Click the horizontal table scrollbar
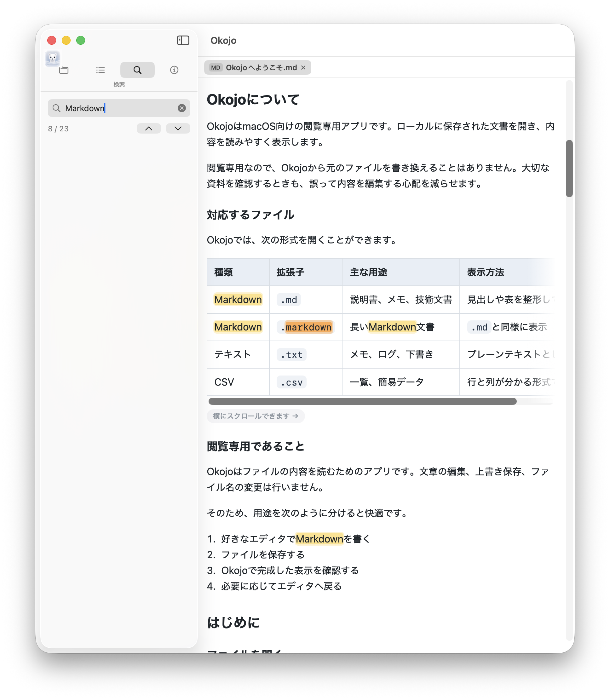This screenshot has width=610, height=700. coord(363,401)
